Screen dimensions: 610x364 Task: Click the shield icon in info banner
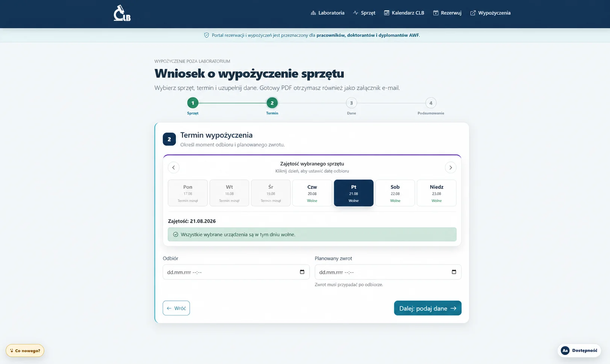point(206,35)
